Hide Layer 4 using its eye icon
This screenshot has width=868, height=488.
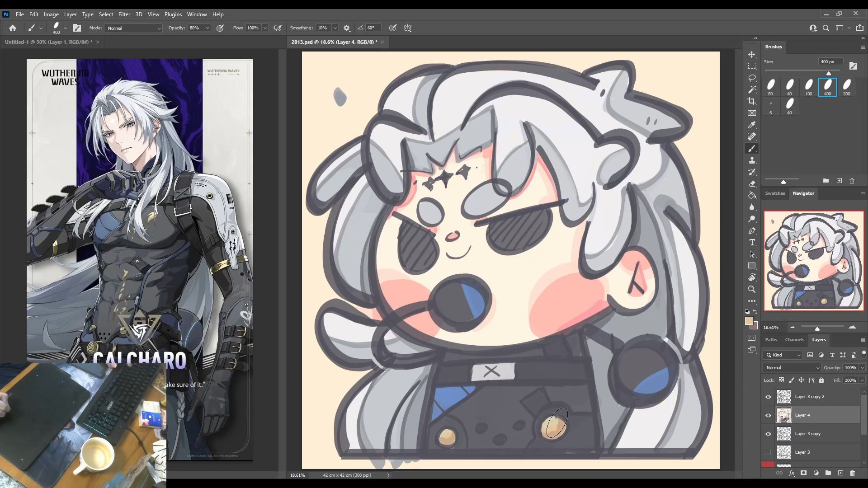pos(768,415)
